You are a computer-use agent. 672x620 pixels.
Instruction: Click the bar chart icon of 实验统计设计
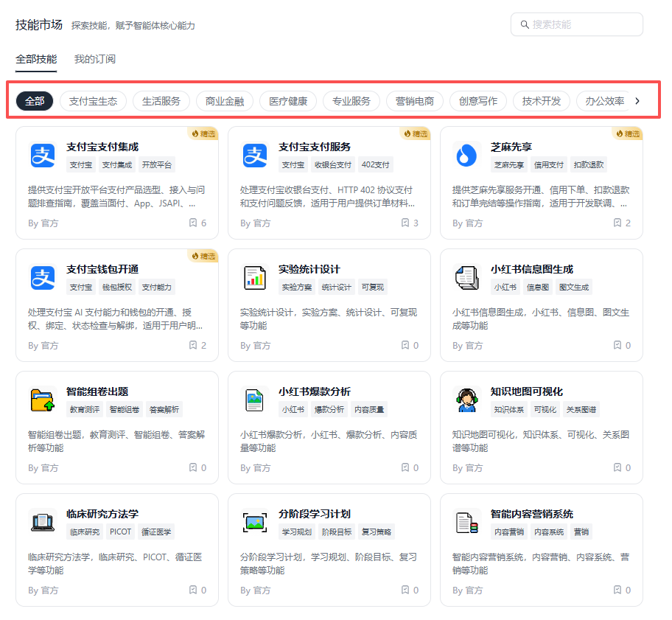click(255, 277)
